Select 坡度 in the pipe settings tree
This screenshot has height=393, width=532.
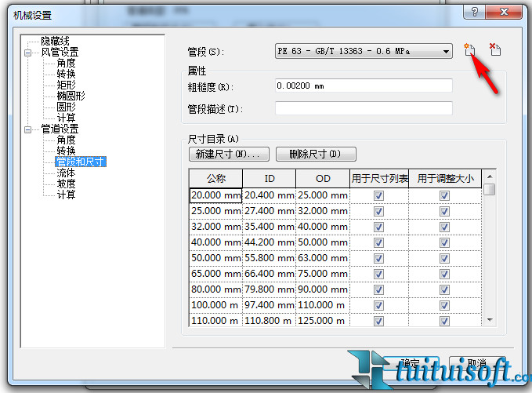pos(66,184)
